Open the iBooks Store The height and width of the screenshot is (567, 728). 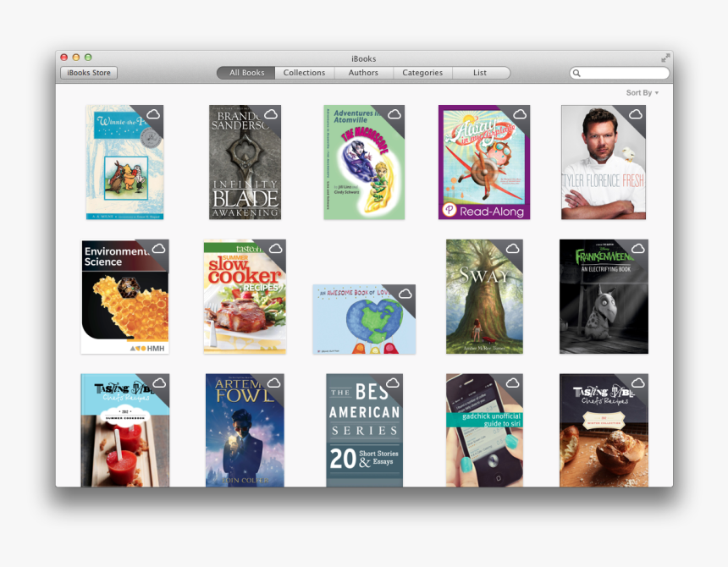[x=88, y=73]
